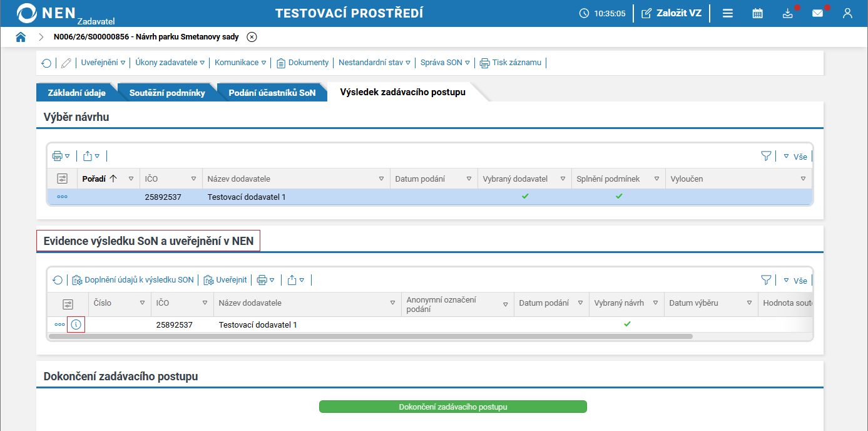Click breadcrumb N006/26/S00000856 title
This screenshot has width=868, height=431.
pyautogui.click(x=146, y=37)
